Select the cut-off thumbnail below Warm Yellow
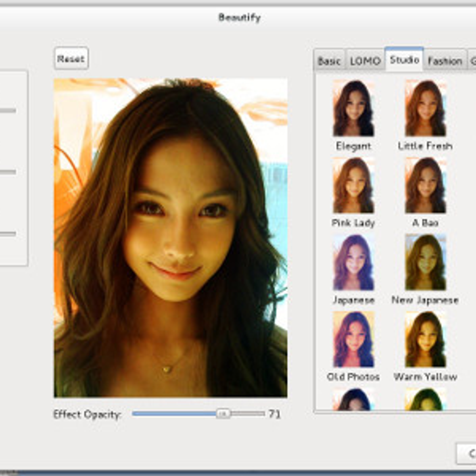Image resolution: width=476 pixels, height=476 pixels. tap(425, 400)
